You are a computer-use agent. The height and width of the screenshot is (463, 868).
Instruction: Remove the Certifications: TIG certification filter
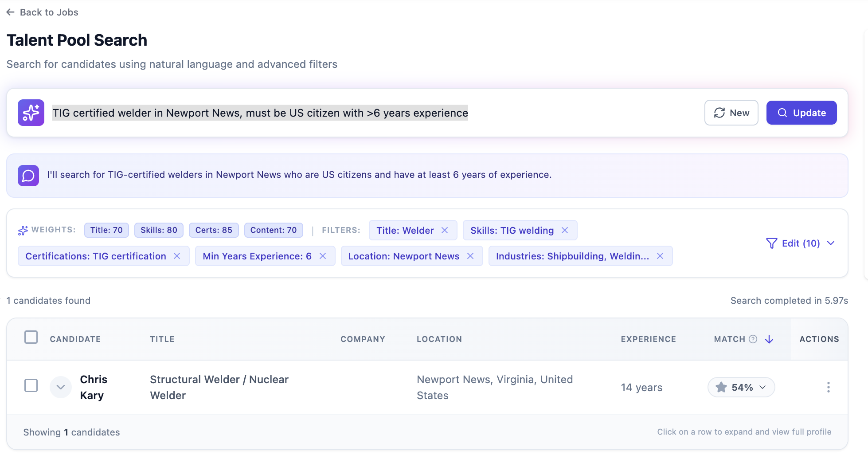point(177,256)
